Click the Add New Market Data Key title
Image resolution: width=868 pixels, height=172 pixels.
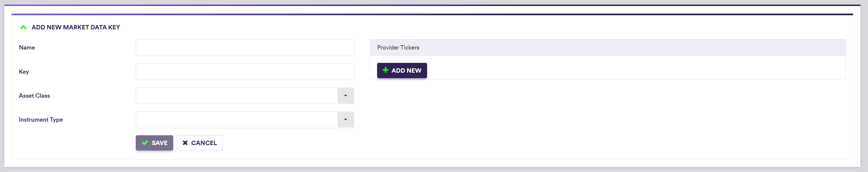[x=76, y=27]
